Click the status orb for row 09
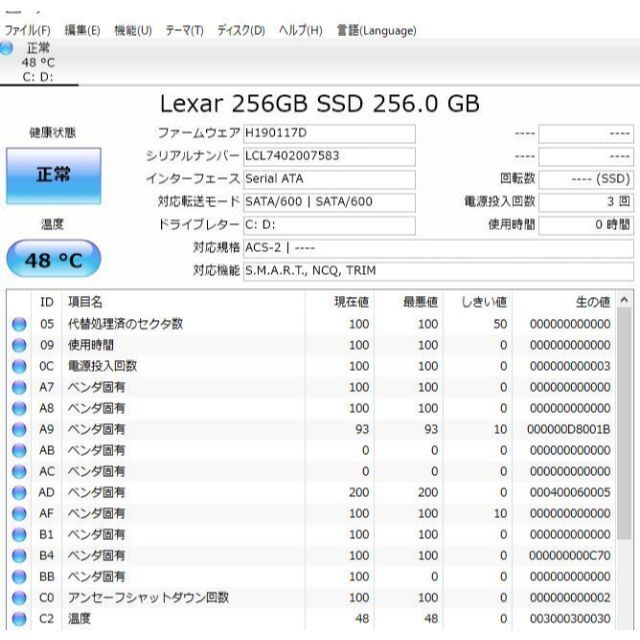 coord(19,345)
